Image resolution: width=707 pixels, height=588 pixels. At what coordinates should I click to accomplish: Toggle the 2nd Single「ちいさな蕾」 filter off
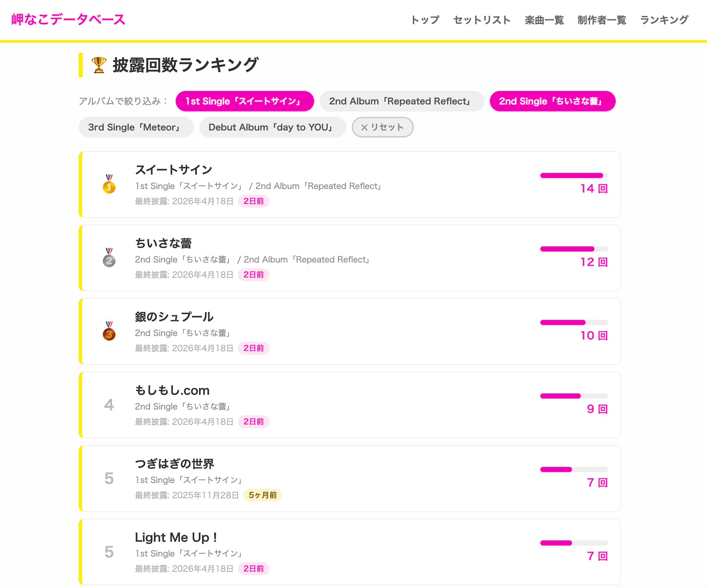(x=552, y=101)
